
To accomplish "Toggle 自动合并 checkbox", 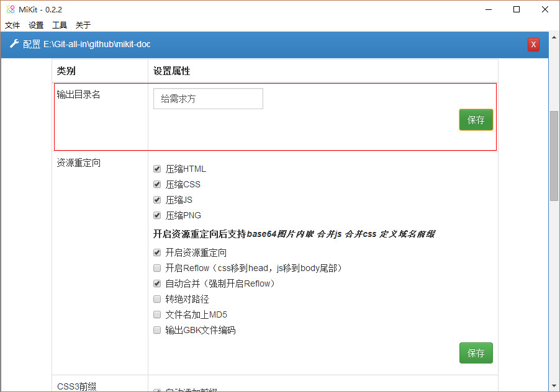I will [157, 283].
